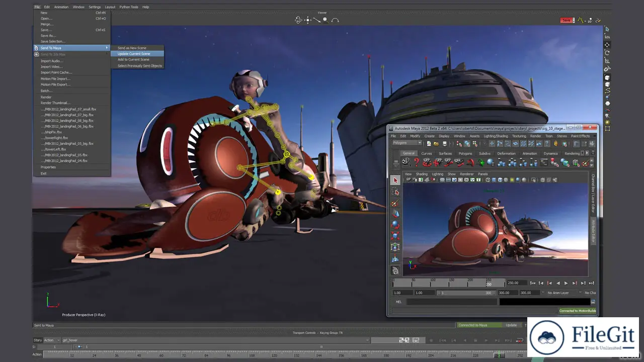Click Maya new scene icon

click(429, 143)
